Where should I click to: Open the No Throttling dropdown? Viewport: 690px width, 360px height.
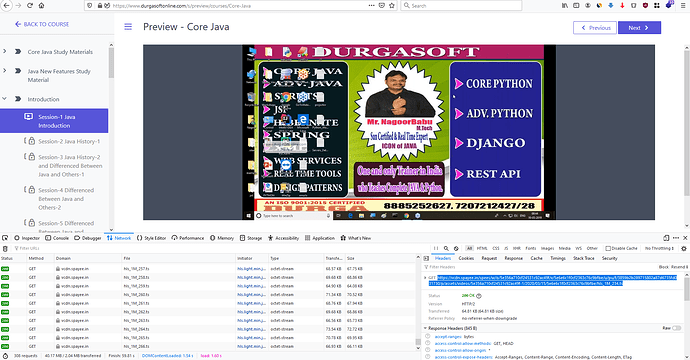pyautogui.click(x=659, y=248)
